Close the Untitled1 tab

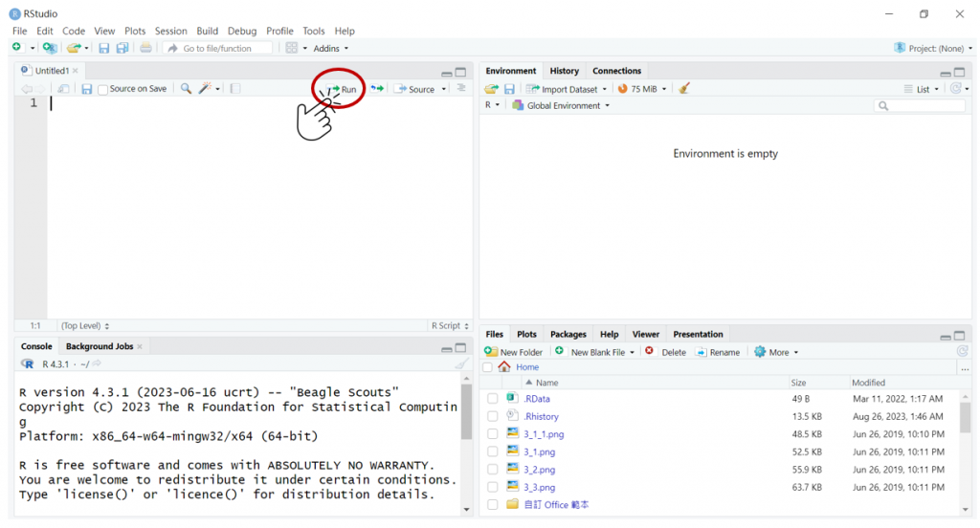click(75, 71)
